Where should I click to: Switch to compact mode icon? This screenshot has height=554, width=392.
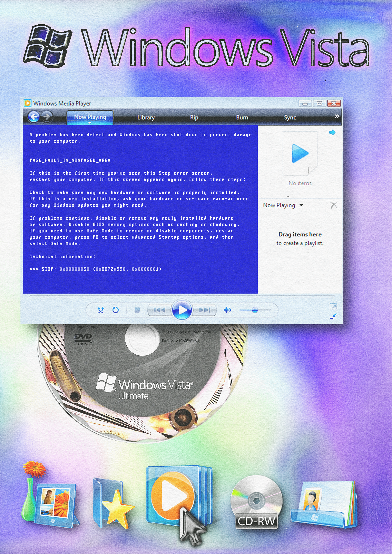(x=333, y=316)
